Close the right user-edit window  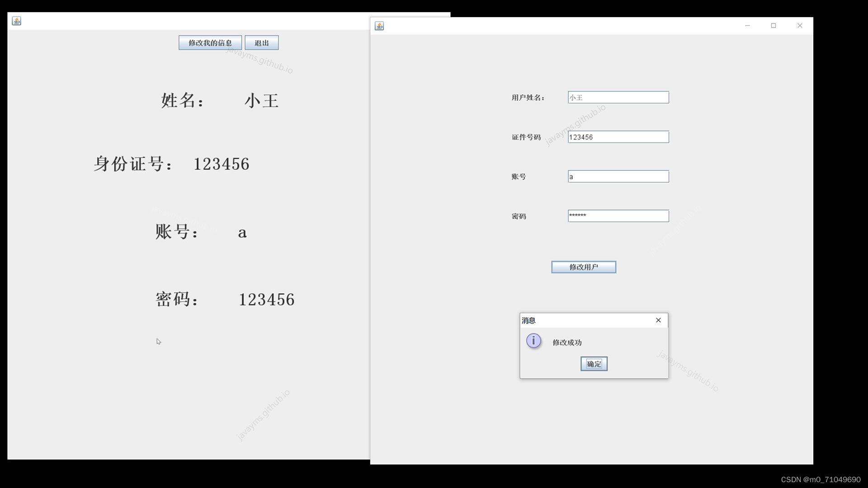pyautogui.click(x=800, y=26)
